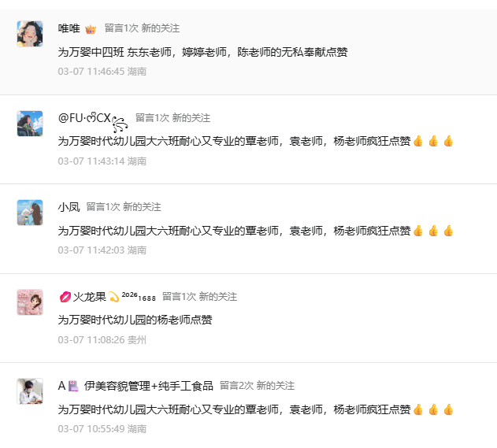Select the comment about 万婴中四班 teachers
497x448 pixels.
click(203, 52)
